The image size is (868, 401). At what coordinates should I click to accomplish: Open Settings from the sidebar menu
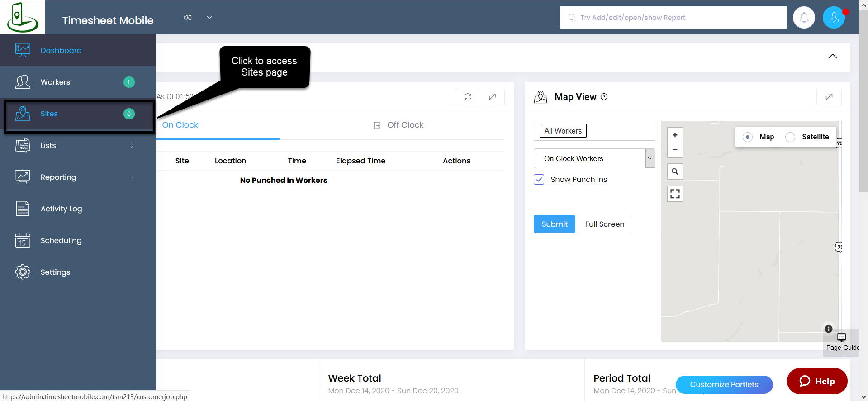tap(78, 272)
